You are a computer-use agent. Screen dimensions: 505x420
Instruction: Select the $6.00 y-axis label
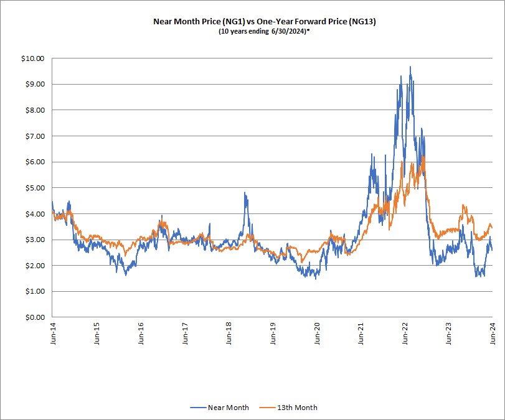pyautogui.click(x=35, y=162)
